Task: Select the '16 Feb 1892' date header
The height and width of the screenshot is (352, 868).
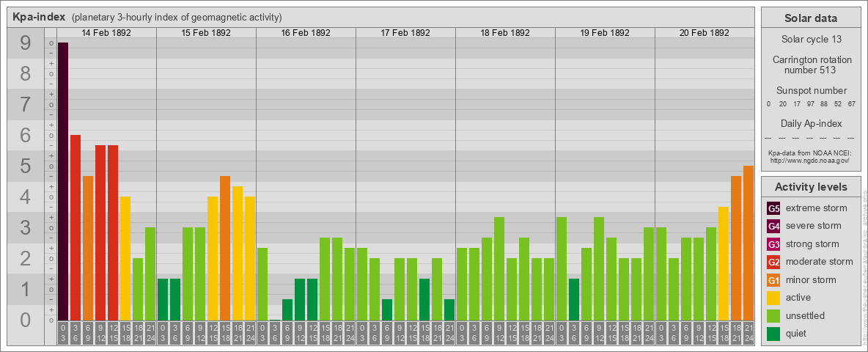Action: click(306, 33)
